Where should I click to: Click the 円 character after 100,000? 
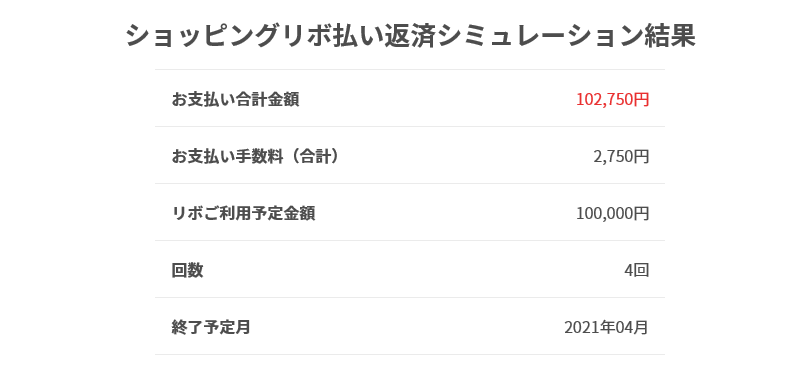click(x=641, y=213)
